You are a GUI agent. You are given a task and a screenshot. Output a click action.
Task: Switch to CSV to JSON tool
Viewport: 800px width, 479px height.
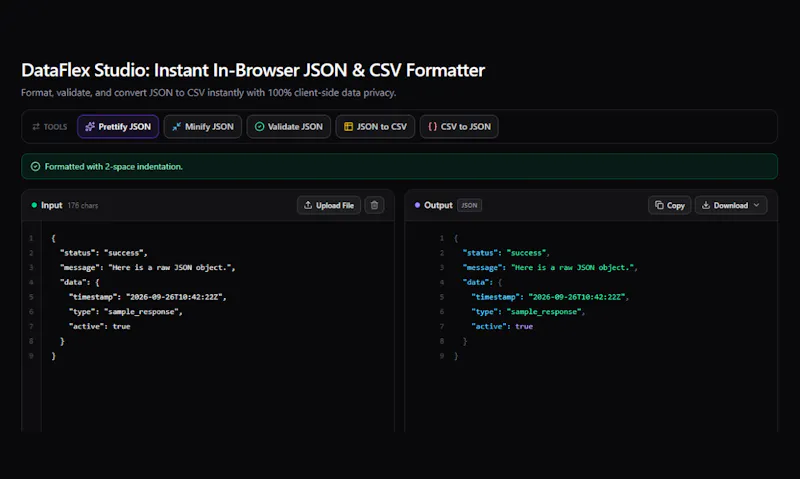pos(459,127)
